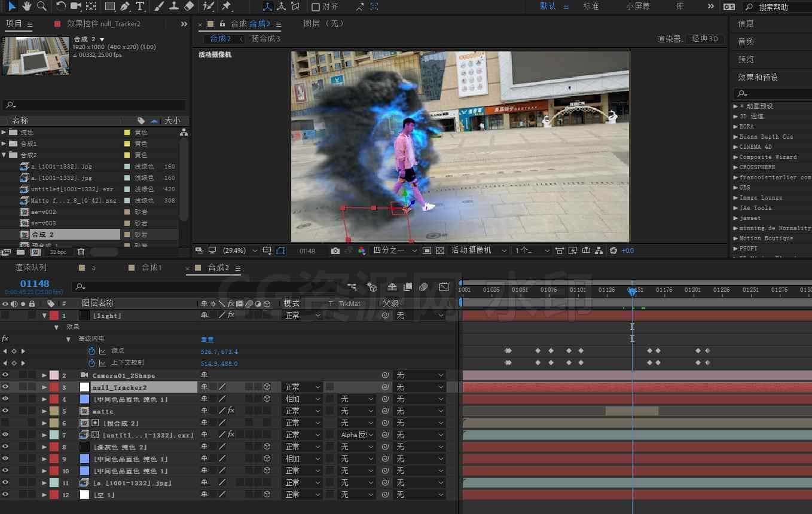Select the Hand tool

[27, 6]
